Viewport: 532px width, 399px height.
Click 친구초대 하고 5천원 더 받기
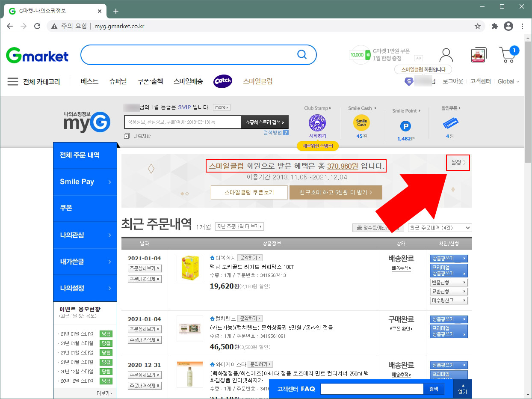pyautogui.click(x=336, y=193)
